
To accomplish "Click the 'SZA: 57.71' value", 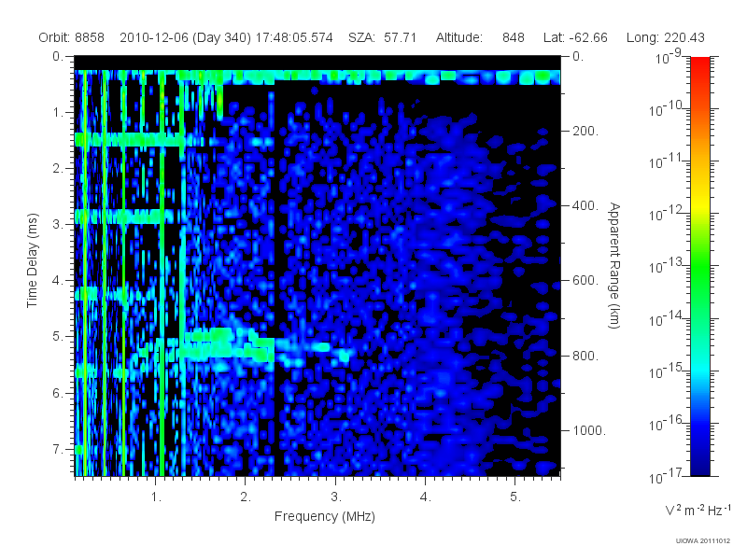I will (383, 37).
